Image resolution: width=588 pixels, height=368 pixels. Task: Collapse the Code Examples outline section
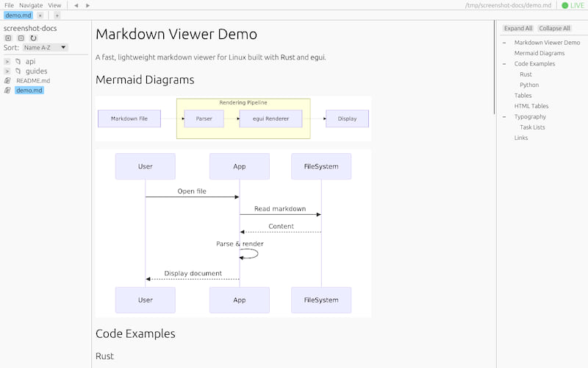click(504, 64)
